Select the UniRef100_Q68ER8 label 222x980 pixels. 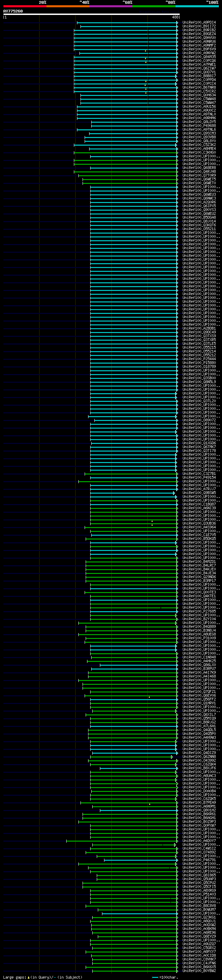point(199,168)
